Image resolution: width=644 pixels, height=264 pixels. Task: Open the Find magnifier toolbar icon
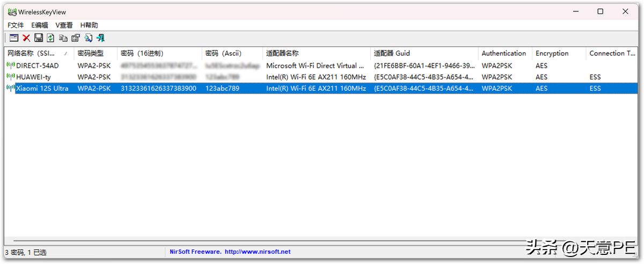(x=88, y=38)
